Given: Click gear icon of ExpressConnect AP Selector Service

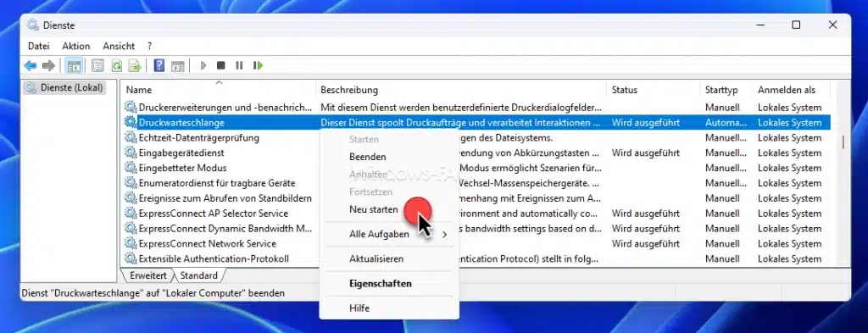Looking at the screenshot, I should (131, 214).
